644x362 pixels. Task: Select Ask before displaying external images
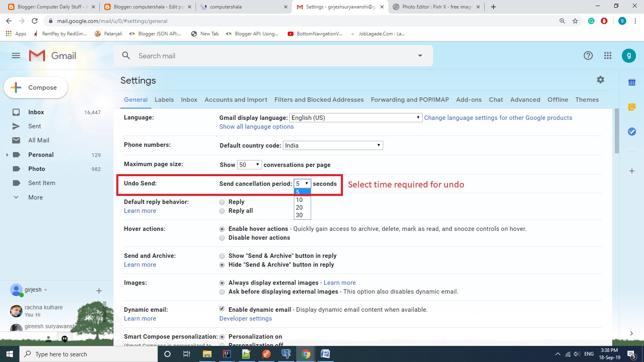coord(222,292)
